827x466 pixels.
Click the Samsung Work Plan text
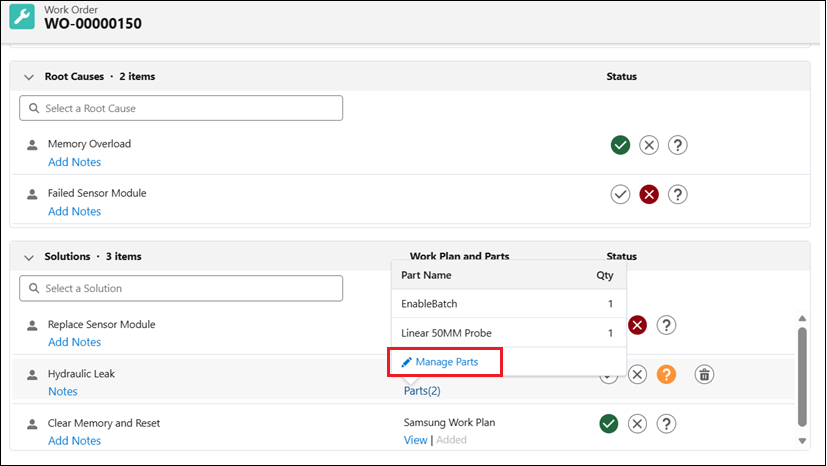coord(449,423)
